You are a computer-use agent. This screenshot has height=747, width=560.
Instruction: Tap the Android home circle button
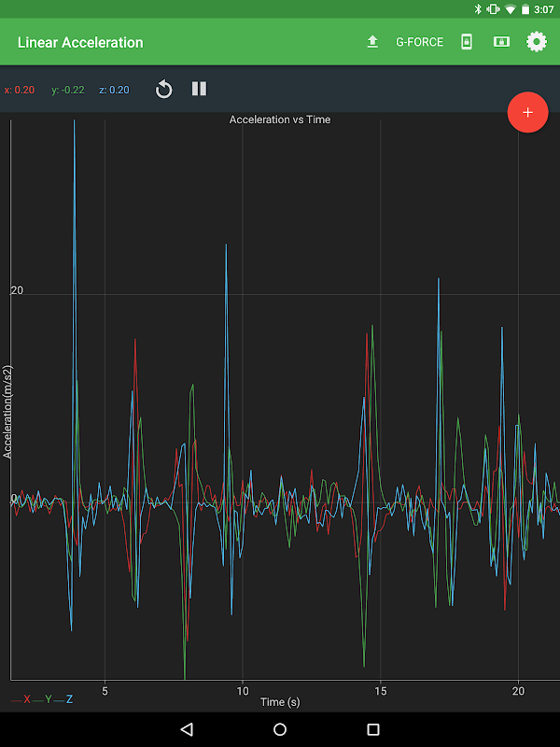[280, 729]
